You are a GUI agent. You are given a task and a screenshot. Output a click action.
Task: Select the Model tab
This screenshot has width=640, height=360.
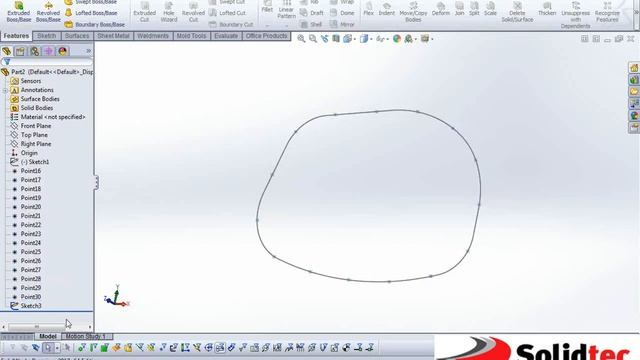tap(47, 336)
